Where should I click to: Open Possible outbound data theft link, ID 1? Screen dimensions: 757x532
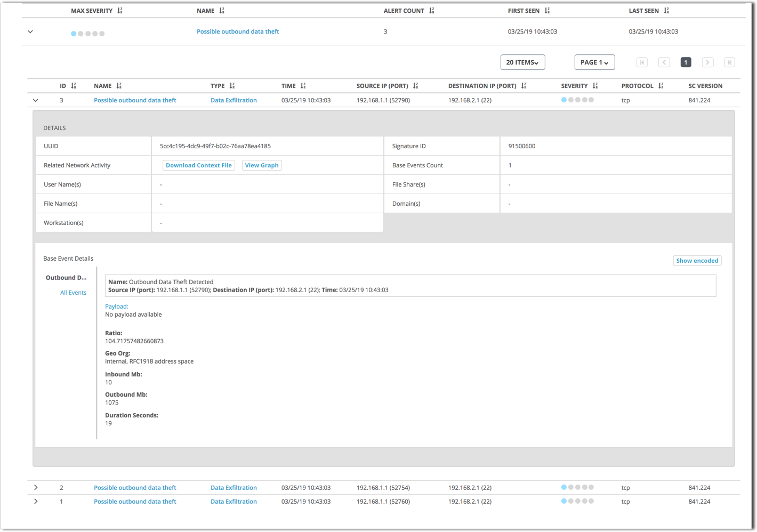click(135, 502)
